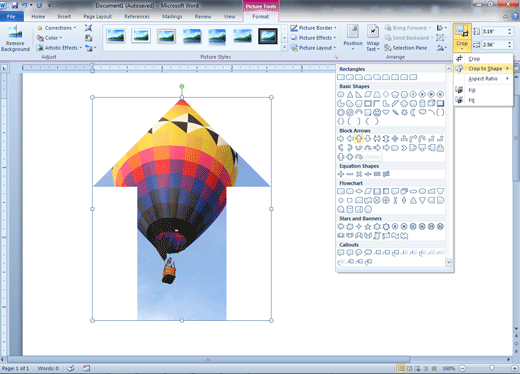Select the Plus equation shape
The height and width of the screenshot is (374, 520).
(341, 174)
